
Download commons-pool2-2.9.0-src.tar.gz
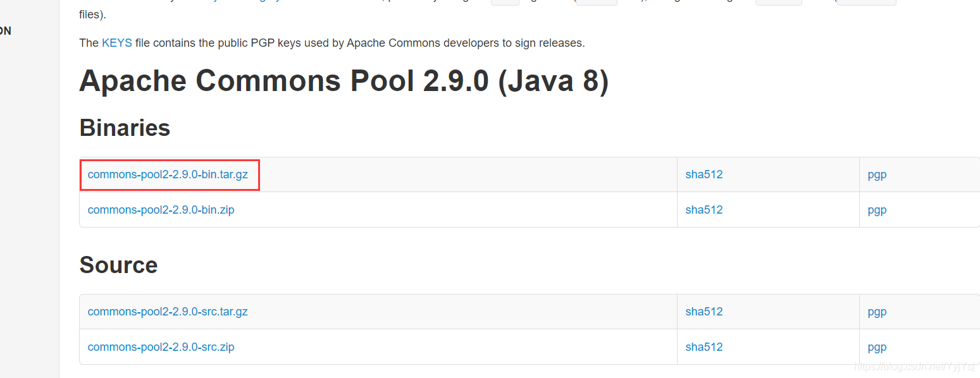pos(167,312)
